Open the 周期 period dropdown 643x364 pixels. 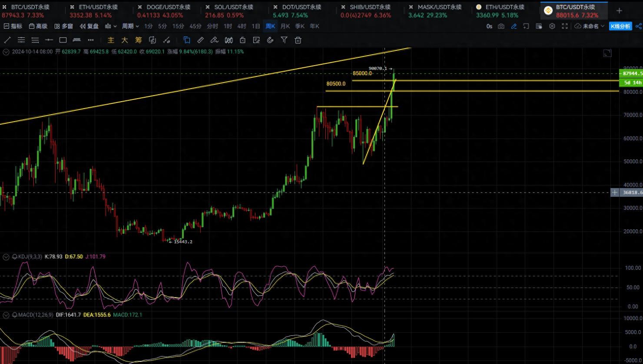(130, 26)
